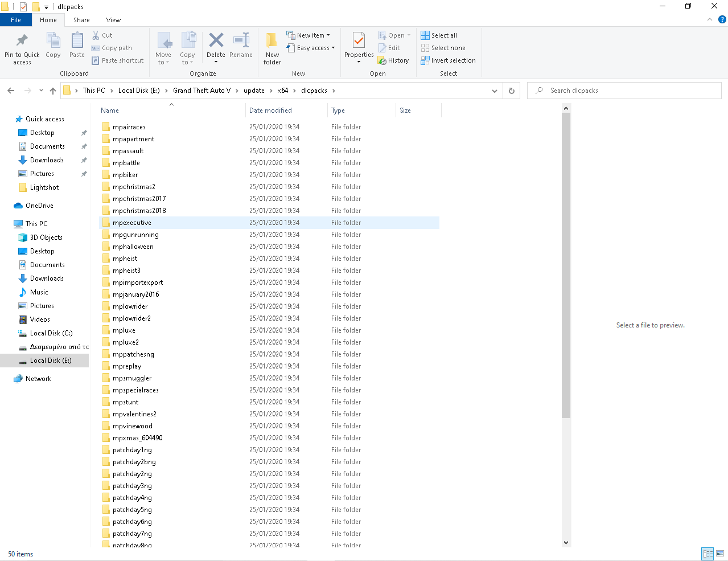Select Local Disk (C:) in navigation pane
The width and height of the screenshot is (728, 561).
(x=51, y=333)
